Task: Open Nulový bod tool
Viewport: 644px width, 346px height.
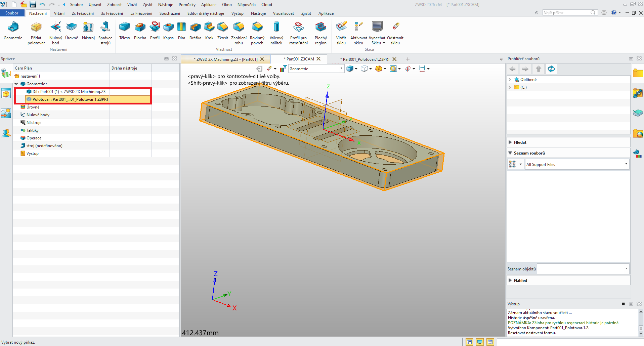Action: pyautogui.click(x=55, y=33)
